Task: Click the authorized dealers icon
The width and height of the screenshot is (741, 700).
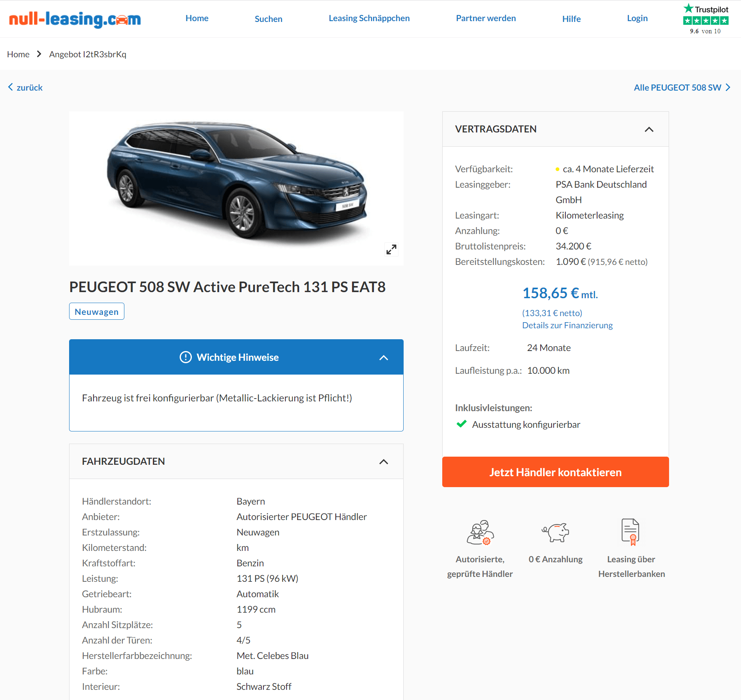Action: click(x=480, y=532)
